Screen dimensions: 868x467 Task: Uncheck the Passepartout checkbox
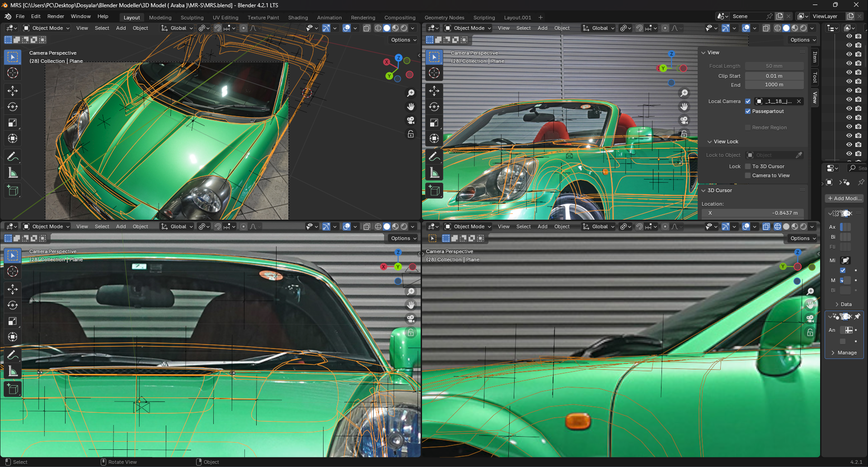(x=748, y=111)
